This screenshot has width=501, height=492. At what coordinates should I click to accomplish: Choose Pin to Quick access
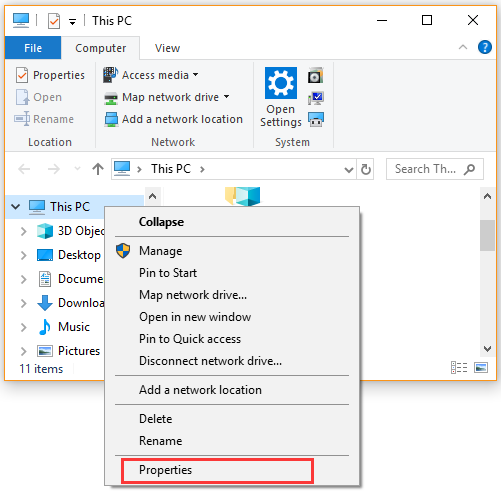pyautogui.click(x=232, y=339)
